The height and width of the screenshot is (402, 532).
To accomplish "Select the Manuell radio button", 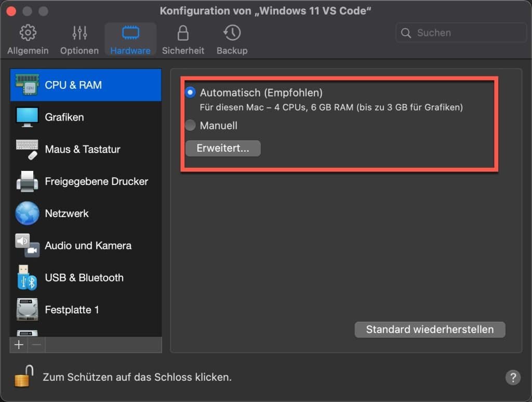I will tap(190, 125).
